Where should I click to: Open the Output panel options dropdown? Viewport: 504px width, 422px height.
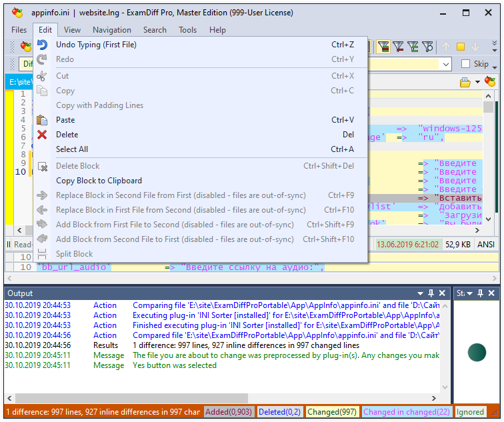click(x=420, y=293)
